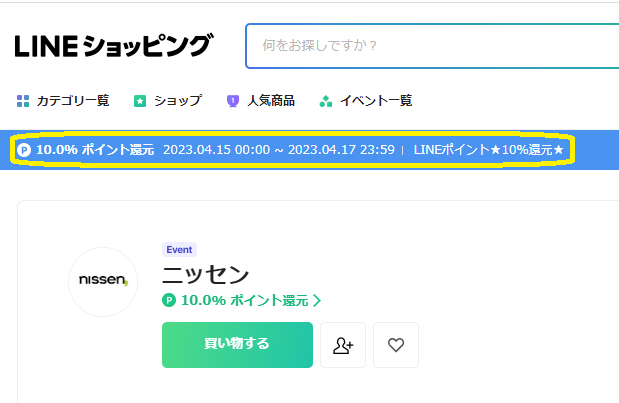Click the banner text 10.0% ポイント還元
The image size is (619, 403).
click(95, 150)
